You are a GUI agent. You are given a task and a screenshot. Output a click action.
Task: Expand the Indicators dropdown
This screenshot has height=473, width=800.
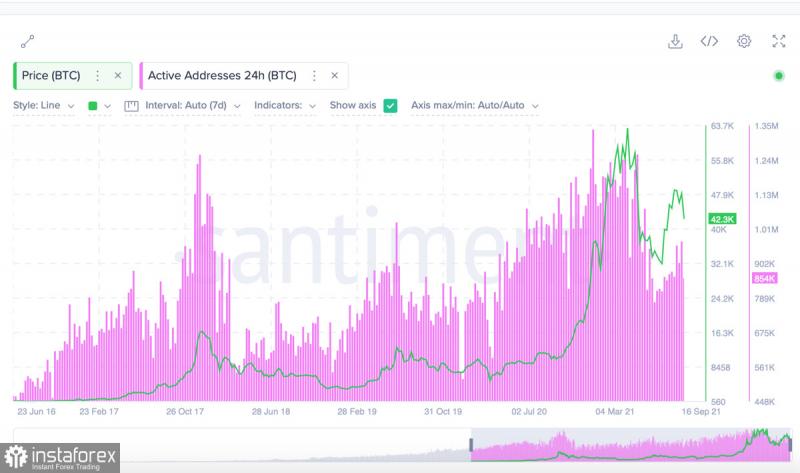(x=285, y=106)
